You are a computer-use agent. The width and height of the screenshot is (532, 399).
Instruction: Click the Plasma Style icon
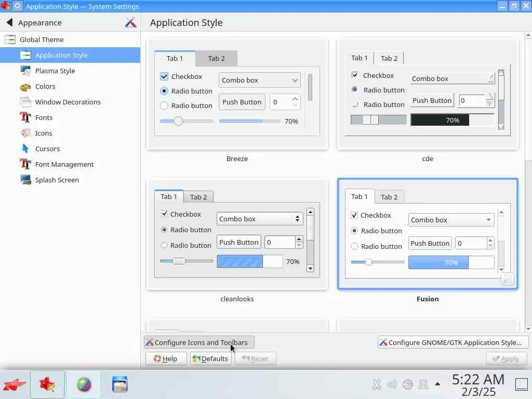click(x=25, y=71)
